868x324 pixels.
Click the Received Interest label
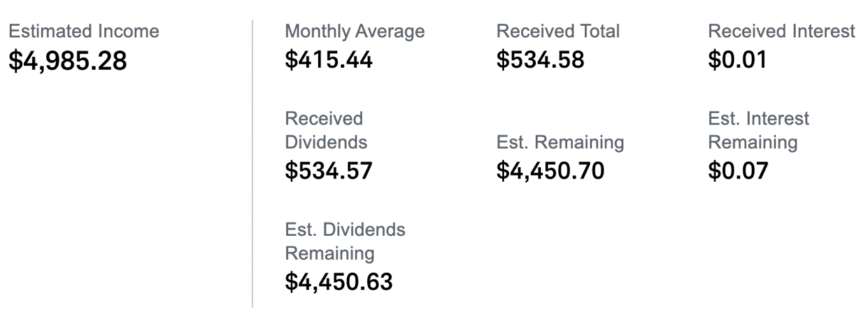(x=781, y=31)
